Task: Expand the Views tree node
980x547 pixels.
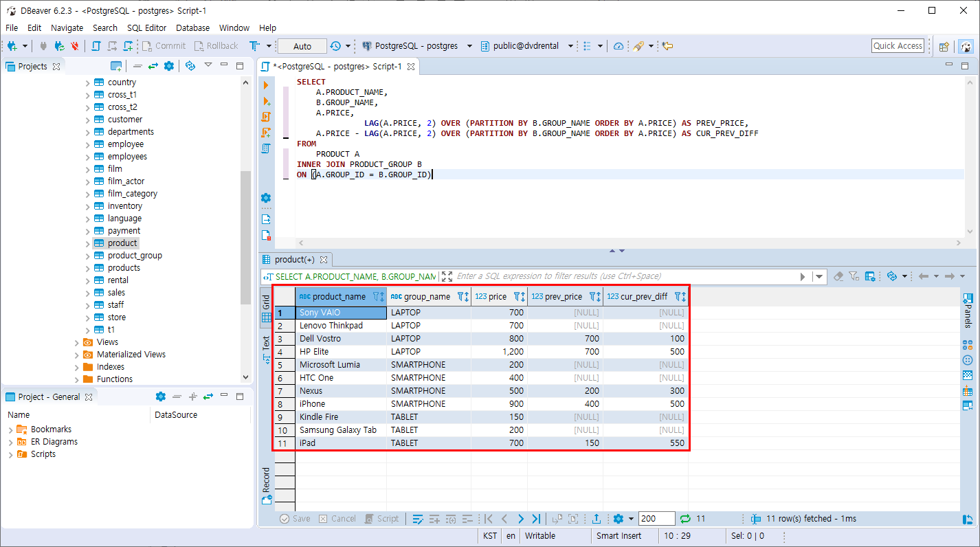Action: (x=78, y=342)
